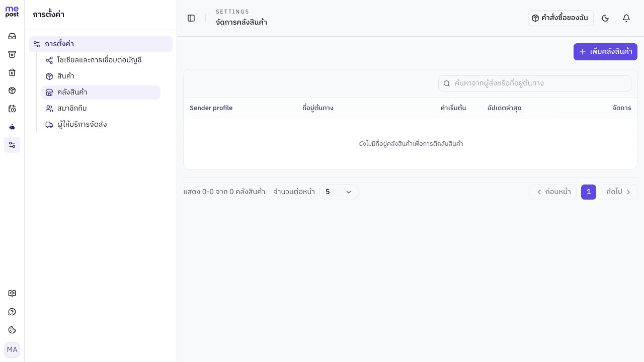Click the Sender profile column header

point(211,108)
